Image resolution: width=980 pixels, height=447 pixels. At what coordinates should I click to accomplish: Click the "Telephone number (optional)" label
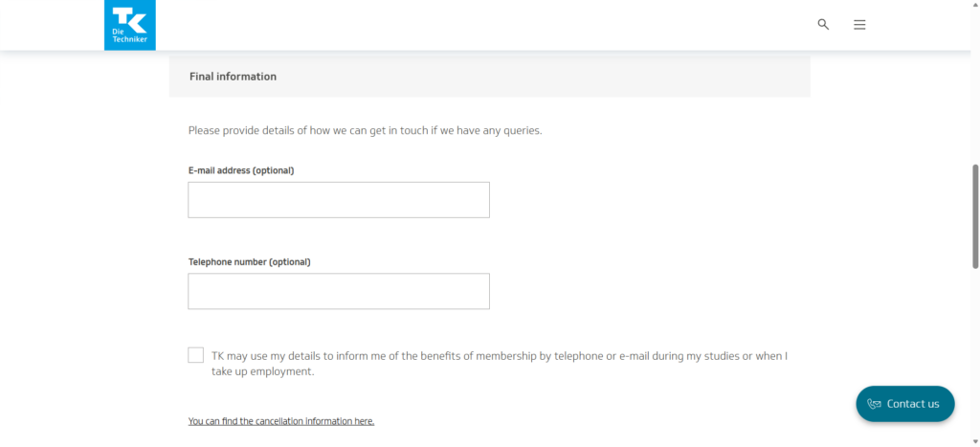[249, 261]
